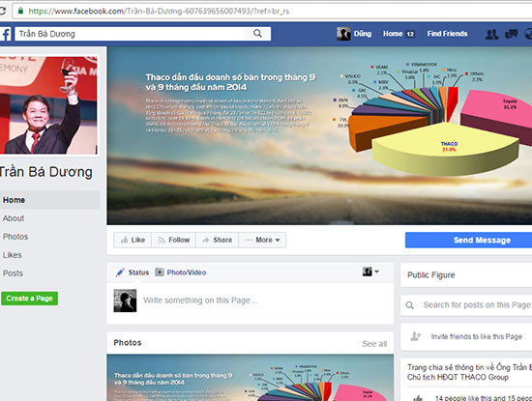
Task: Open the Posts tab in the sidebar
Action: [x=13, y=273]
